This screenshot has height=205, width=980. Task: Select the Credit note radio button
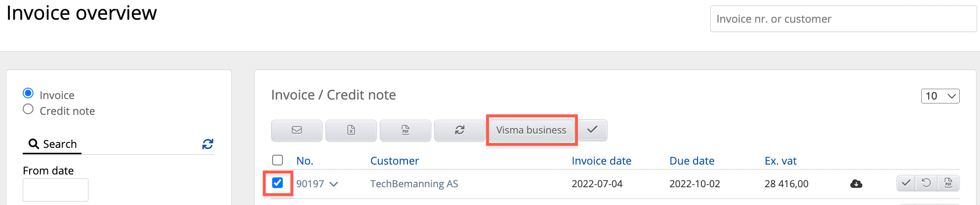click(x=28, y=109)
